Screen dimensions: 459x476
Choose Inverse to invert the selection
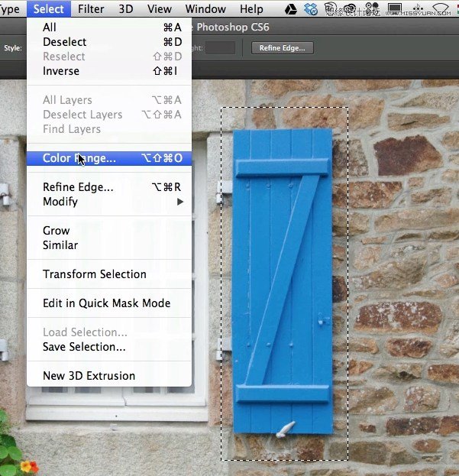tap(61, 71)
